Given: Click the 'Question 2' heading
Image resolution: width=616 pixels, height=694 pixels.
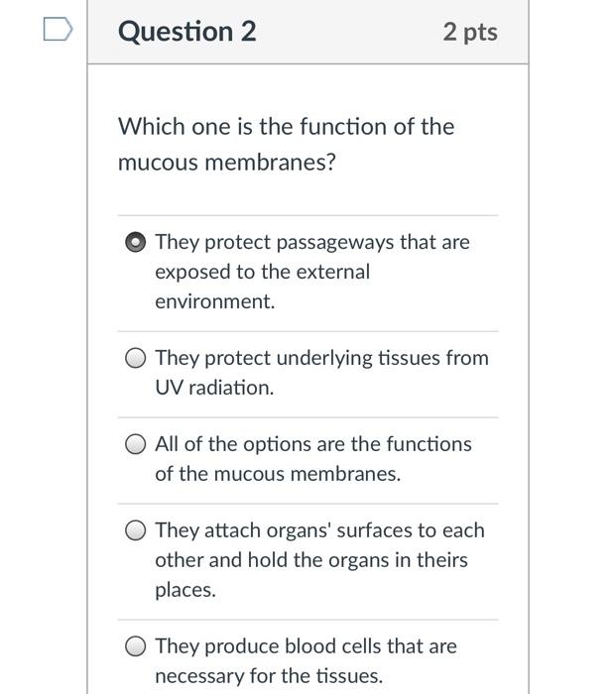Looking at the screenshot, I should tap(186, 32).
